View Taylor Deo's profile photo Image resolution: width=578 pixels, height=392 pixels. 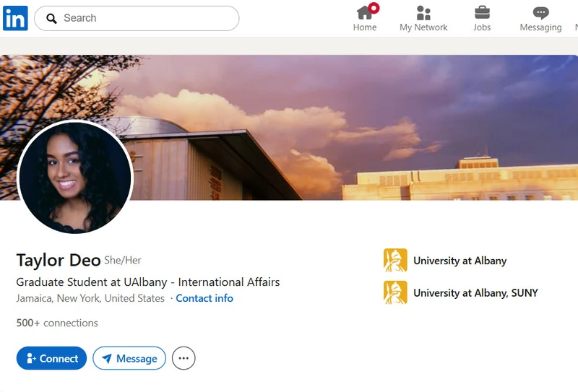tap(75, 178)
